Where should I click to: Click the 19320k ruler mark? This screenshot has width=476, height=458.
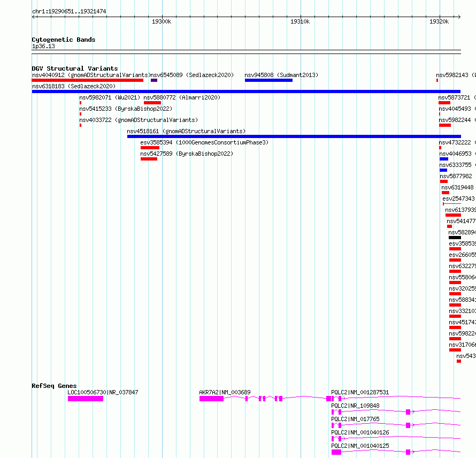439,21
